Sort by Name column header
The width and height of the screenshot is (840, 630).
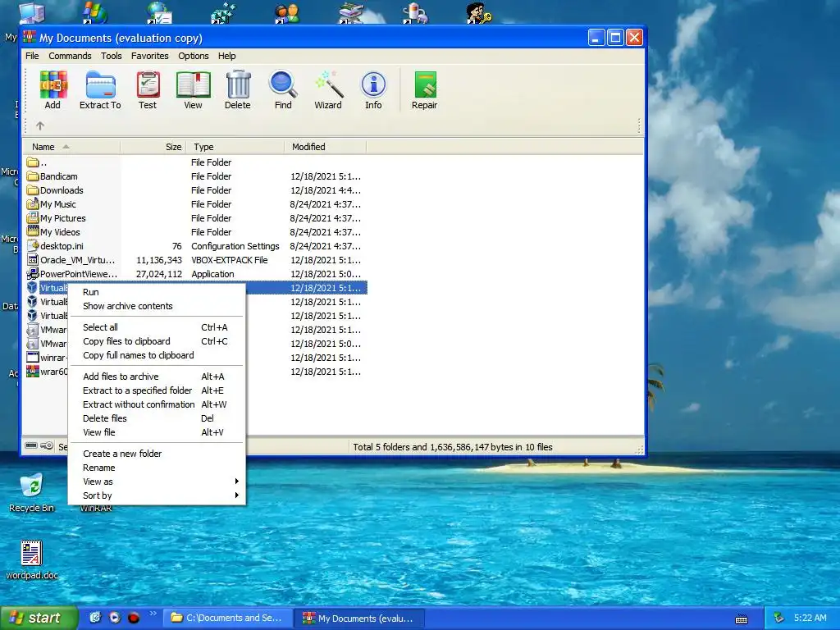(72, 147)
